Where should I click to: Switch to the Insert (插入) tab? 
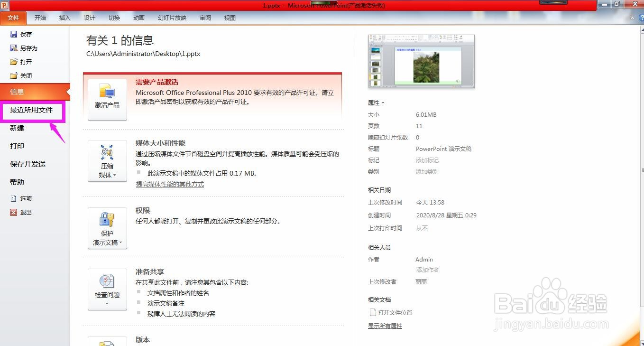tap(65, 18)
